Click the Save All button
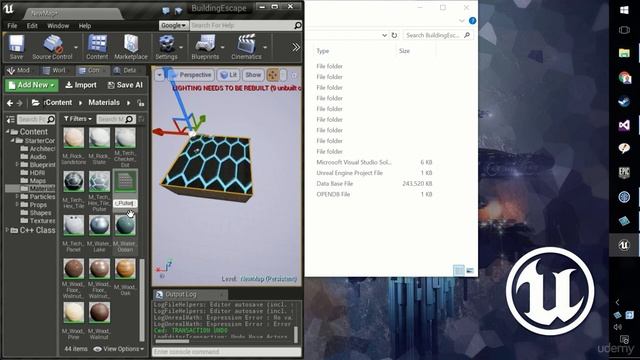 point(125,85)
